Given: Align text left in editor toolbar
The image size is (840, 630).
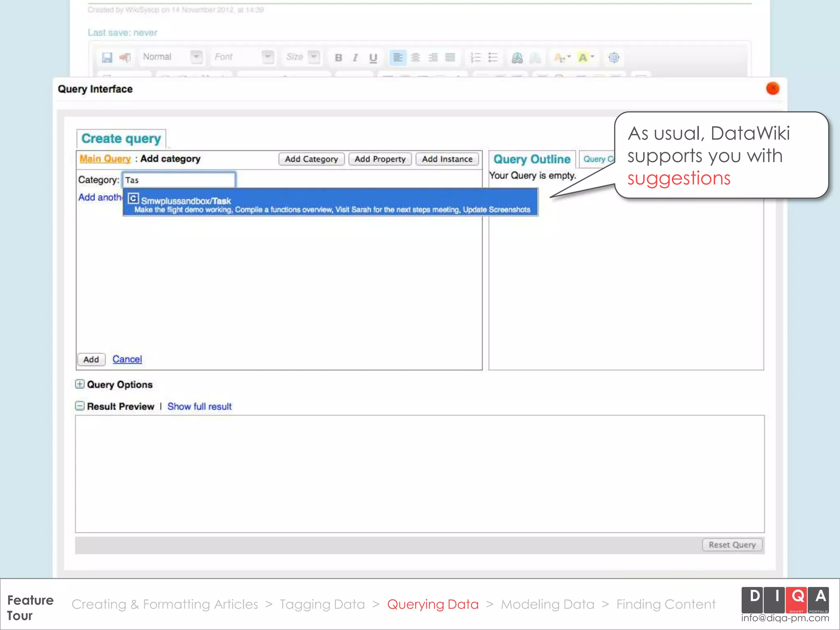Looking at the screenshot, I should [397, 57].
